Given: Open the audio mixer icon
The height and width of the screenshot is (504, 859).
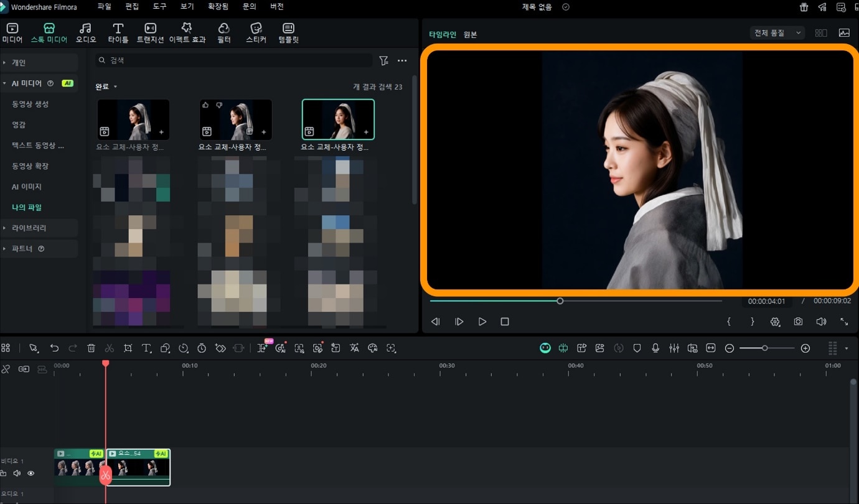Looking at the screenshot, I should pyautogui.click(x=674, y=348).
